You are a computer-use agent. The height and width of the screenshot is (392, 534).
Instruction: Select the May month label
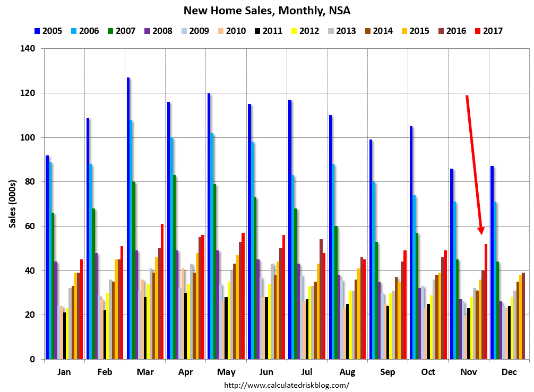(226, 372)
